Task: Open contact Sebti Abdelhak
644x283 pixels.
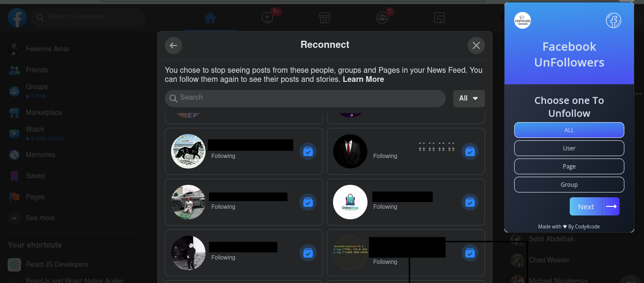Action: pos(551,239)
